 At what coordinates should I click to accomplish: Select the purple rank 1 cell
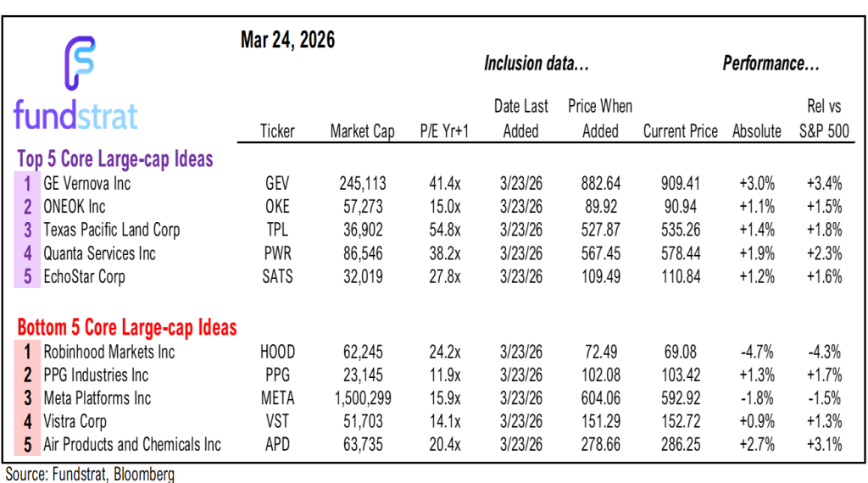[28, 183]
